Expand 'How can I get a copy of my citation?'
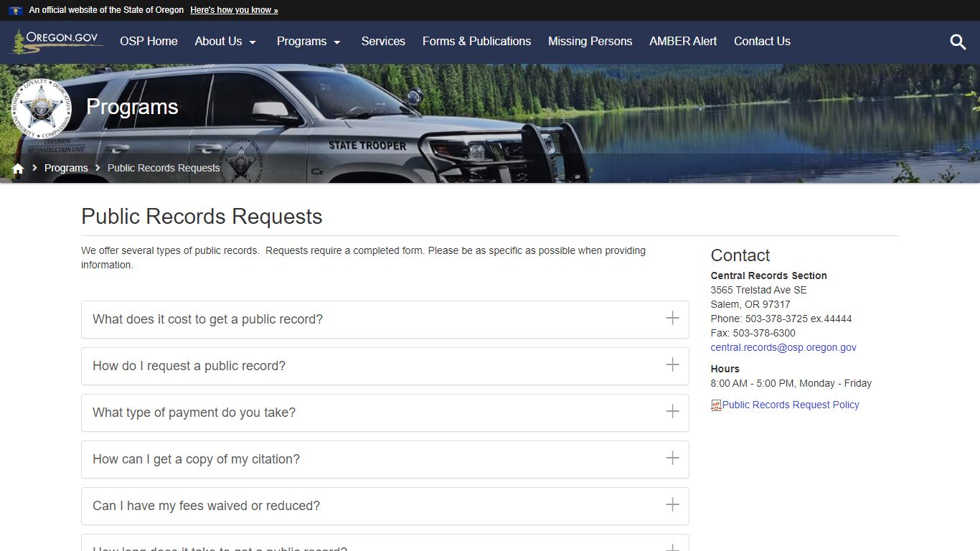The height and width of the screenshot is (551, 980). pos(385,459)
